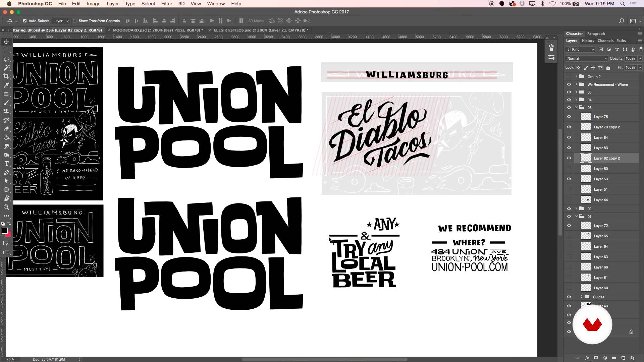The height and width of the screenshot is (362, 644).
Task: Hide Layer 72 visibility eye
Action: click(x=569, y=226)
